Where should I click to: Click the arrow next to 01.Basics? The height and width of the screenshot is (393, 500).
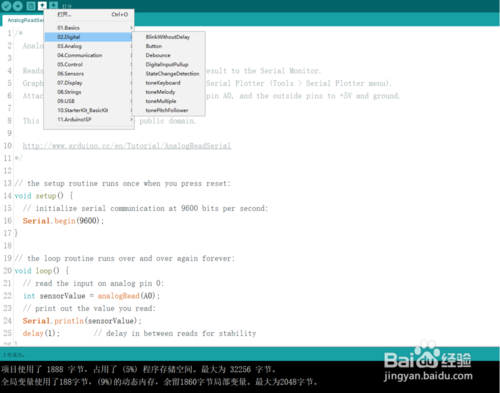(x=131, y=28)
